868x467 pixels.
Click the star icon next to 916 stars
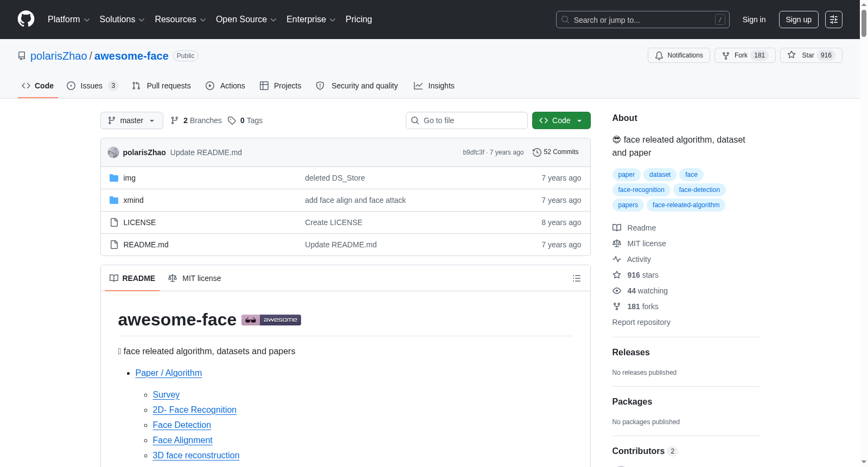click(617, 275)
